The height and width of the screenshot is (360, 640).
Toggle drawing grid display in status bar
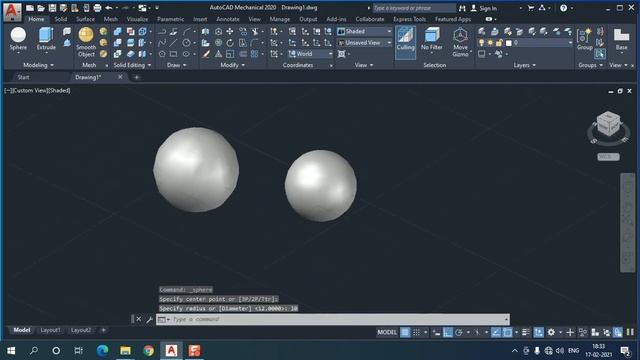click(405, 332)
